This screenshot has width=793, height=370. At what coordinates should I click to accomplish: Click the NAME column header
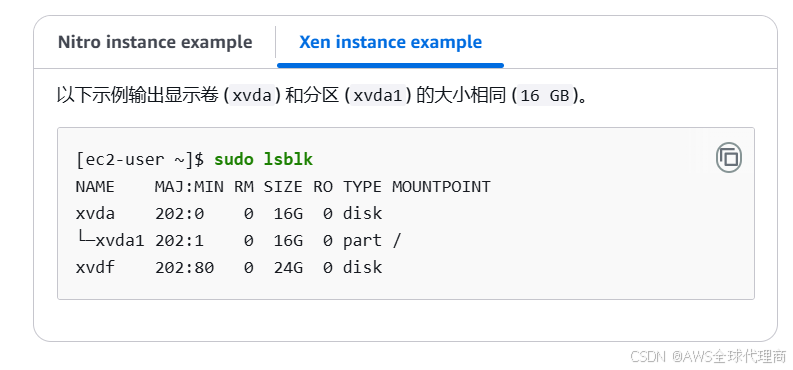coord(95,187)
